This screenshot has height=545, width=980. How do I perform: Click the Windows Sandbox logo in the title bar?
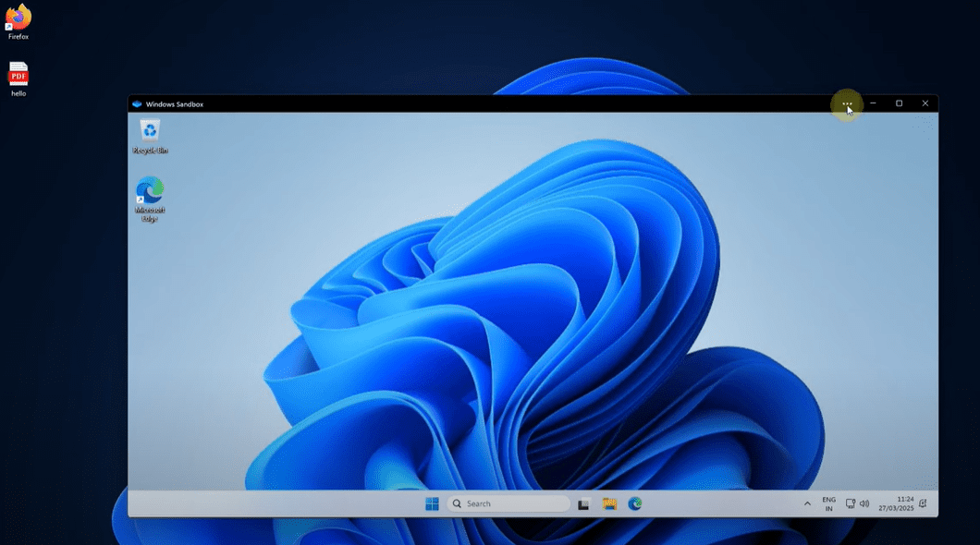pyautogui.click(x=135, y=103)
